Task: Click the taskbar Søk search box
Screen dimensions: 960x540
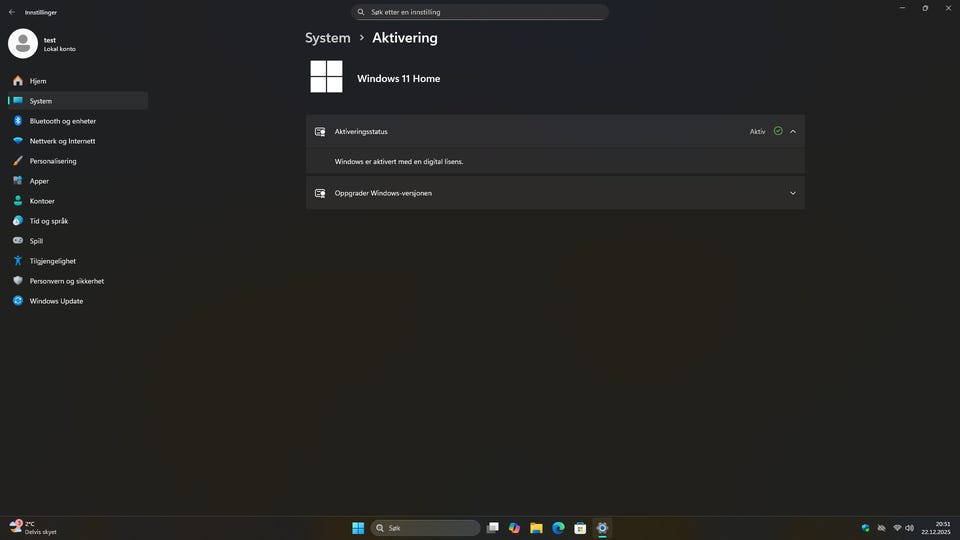Action: (x=426, y=528)
